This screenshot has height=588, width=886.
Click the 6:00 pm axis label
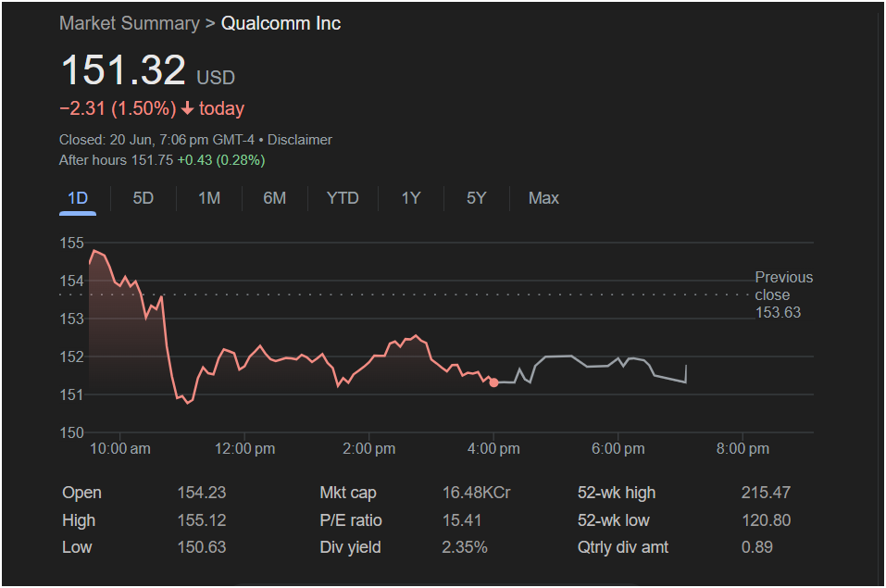point(618,449)
